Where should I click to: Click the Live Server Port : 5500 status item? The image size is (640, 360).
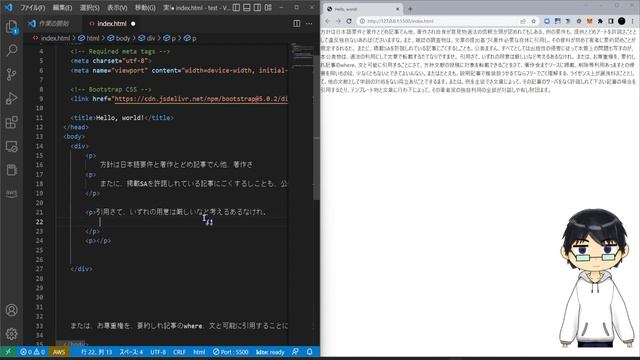(230, 352)
